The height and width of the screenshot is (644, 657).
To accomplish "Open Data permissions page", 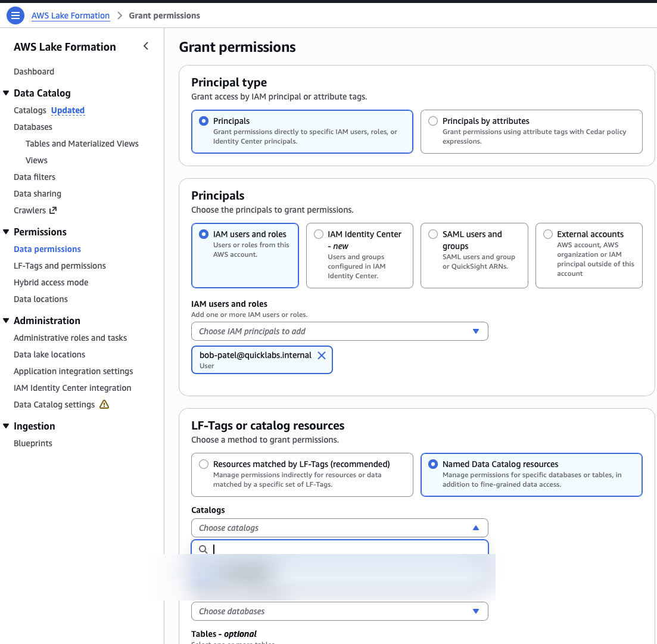I will click(x=47, y=249).
